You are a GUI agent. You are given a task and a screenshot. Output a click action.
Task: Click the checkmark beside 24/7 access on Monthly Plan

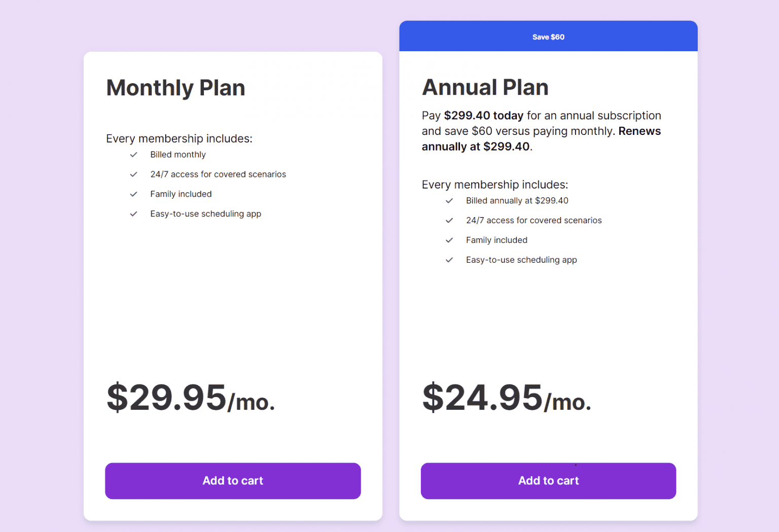[x=133, y=174]
